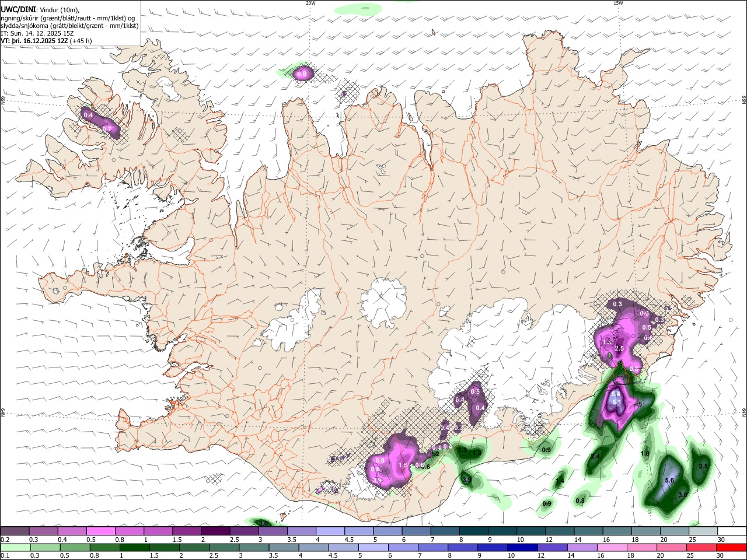Click the 5.6 rainfall value offshore southeast
Screen dimensions: 747x560
[x=669, y=480]
